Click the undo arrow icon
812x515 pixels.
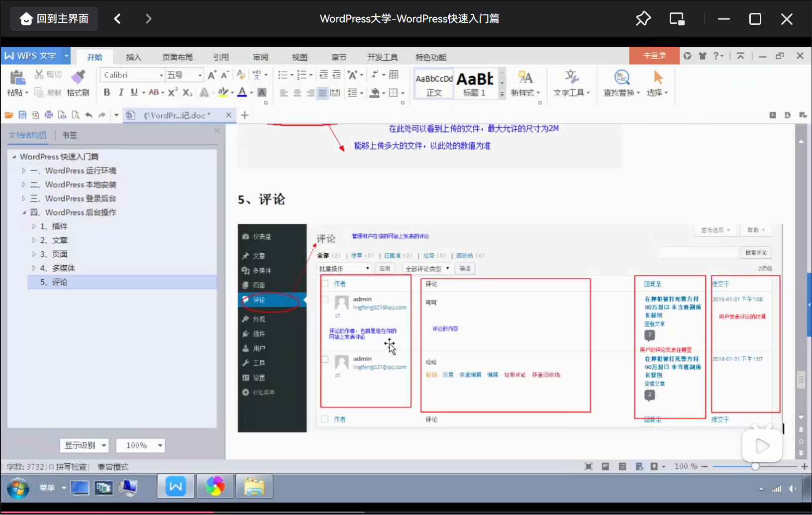[89, 115]
